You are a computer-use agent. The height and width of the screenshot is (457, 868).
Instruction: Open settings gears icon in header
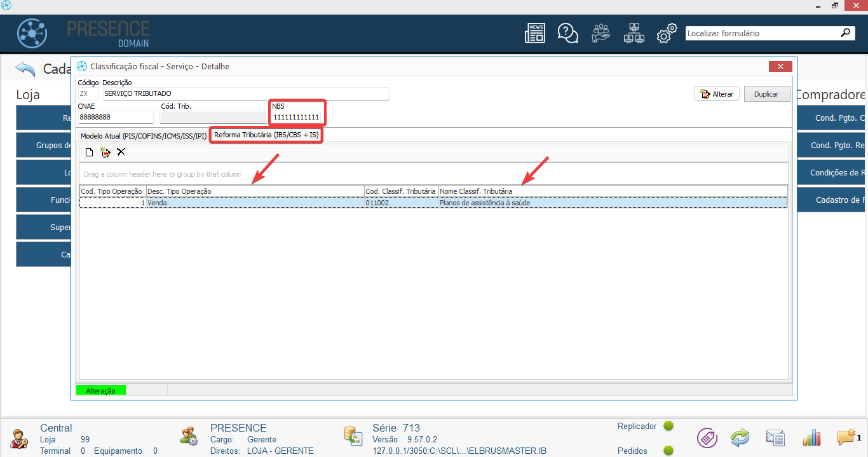coord(666,33)
